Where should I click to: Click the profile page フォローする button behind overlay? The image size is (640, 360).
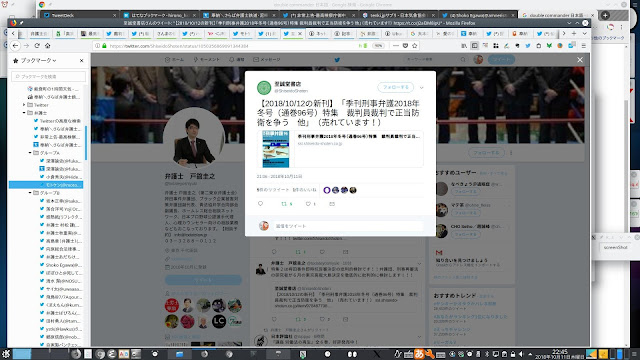coord(486,153)
